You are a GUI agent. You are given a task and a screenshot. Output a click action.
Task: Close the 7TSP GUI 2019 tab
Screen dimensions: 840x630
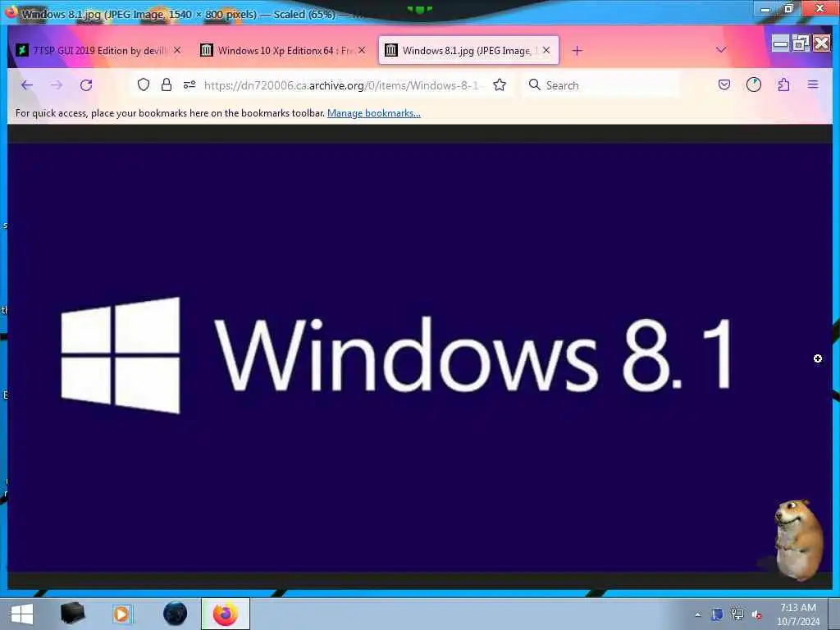point(177,50)
